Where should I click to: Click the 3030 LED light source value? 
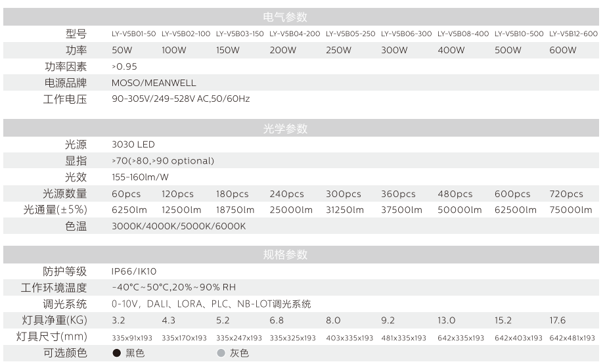pos(133,145)
